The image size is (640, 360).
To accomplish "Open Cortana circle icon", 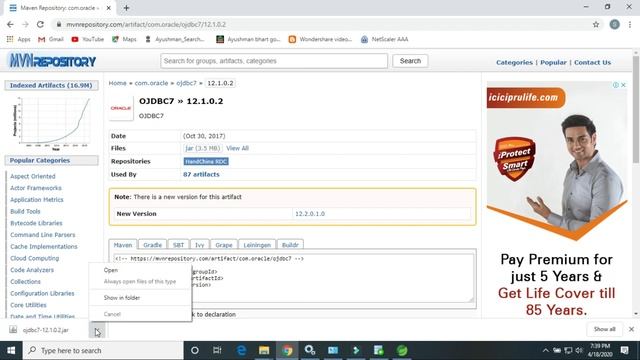I will (x=195, y=351).
